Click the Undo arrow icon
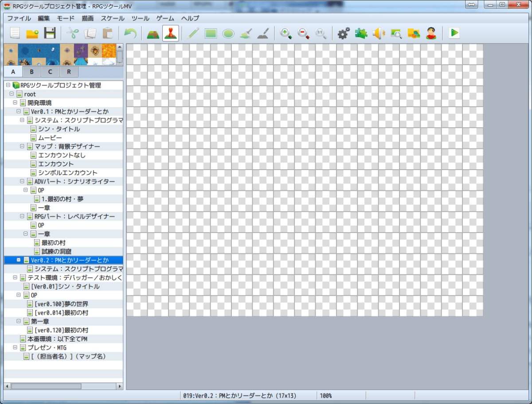The image size is (532, 404). click(x=130, y=33)
